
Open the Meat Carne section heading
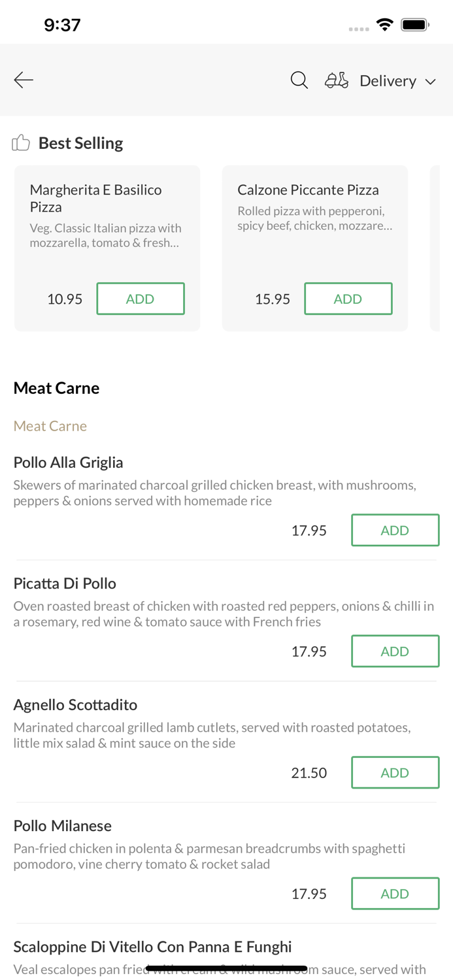57,388
